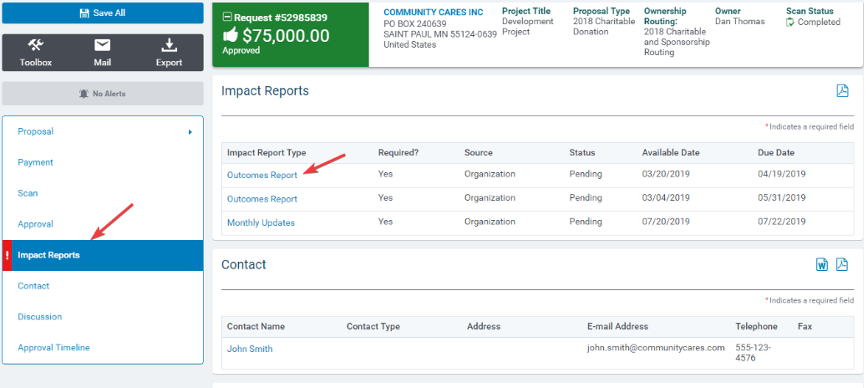Collapse the Request #52985839 header

click(x=226, y=18)
